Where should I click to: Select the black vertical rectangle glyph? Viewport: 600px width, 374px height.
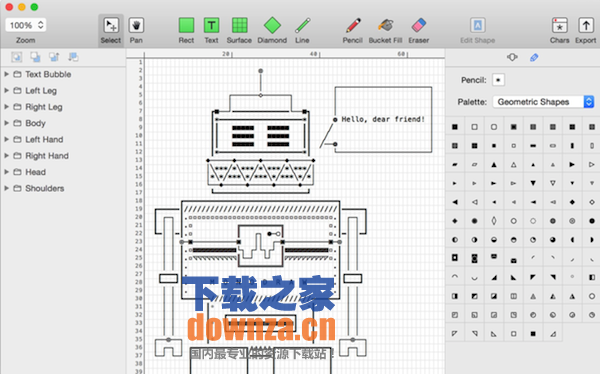572,146
